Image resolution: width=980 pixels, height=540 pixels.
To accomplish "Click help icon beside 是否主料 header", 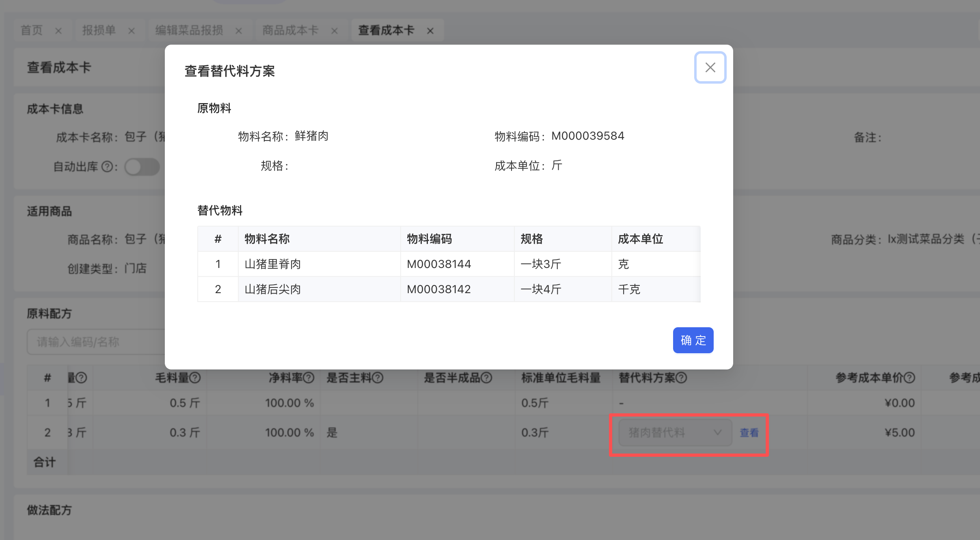I will point(378,378).
